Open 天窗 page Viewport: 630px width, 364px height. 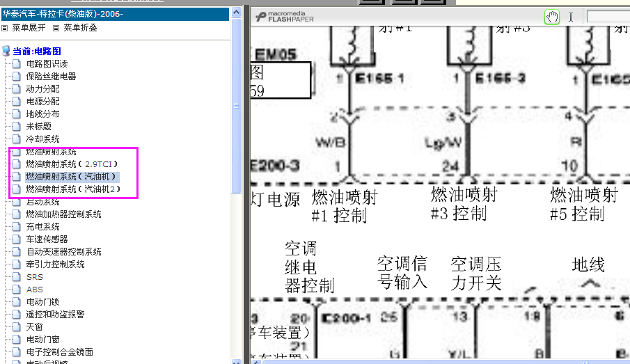click(35, 326)
